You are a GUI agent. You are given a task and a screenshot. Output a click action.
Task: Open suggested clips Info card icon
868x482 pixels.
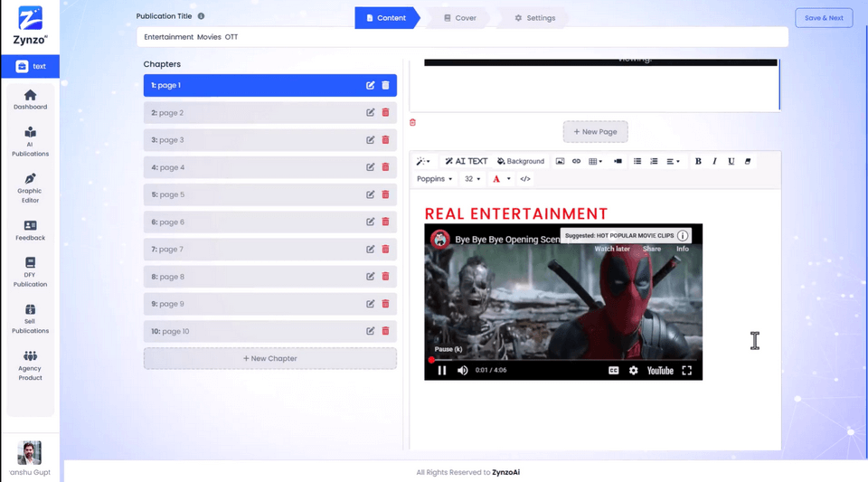tap(683, 236)
